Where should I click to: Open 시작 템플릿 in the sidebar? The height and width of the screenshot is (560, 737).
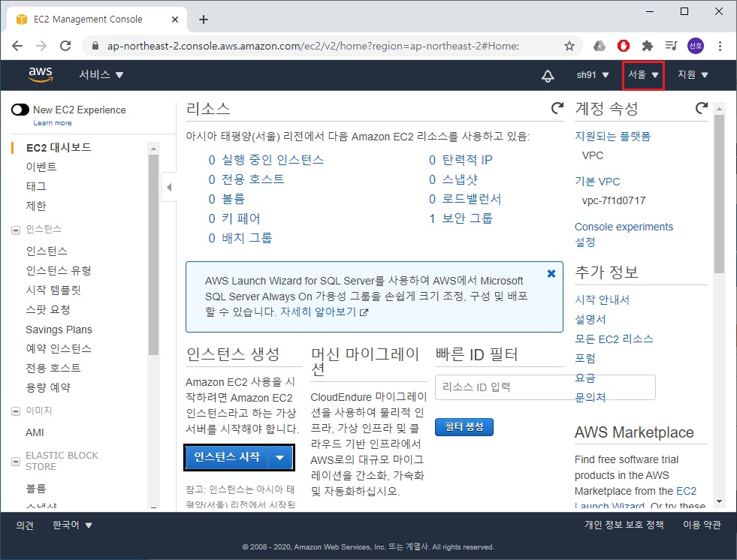53,290
